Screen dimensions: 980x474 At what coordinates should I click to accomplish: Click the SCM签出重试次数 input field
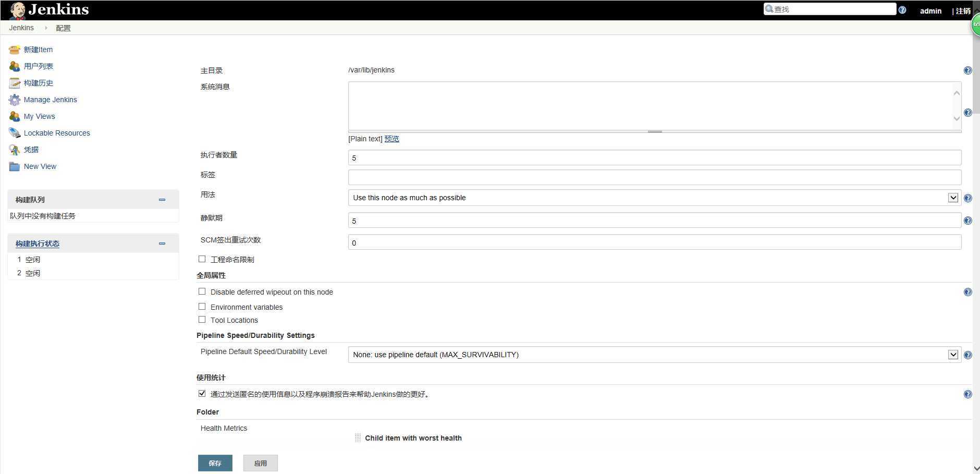pyautogui.click(x=655, y=242)
